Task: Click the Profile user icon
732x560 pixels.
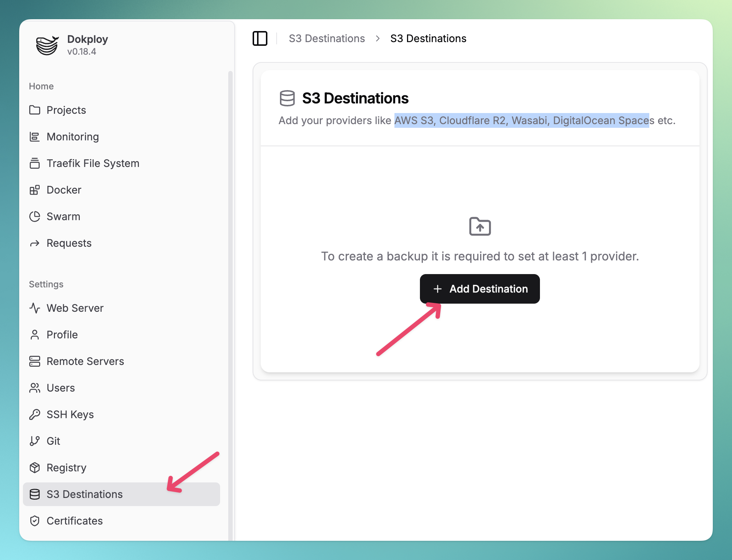Action: pyautogui.click(x=35, y=335)
